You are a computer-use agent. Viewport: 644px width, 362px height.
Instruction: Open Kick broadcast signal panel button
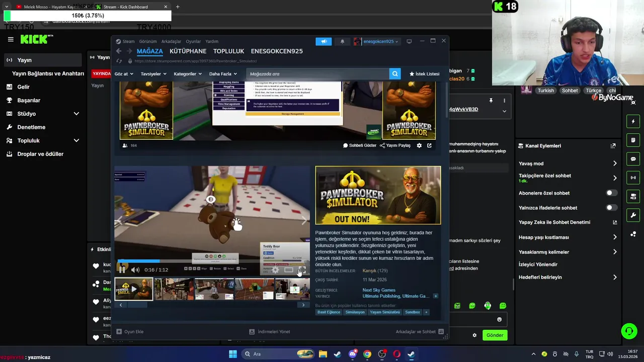pos(633,177)
